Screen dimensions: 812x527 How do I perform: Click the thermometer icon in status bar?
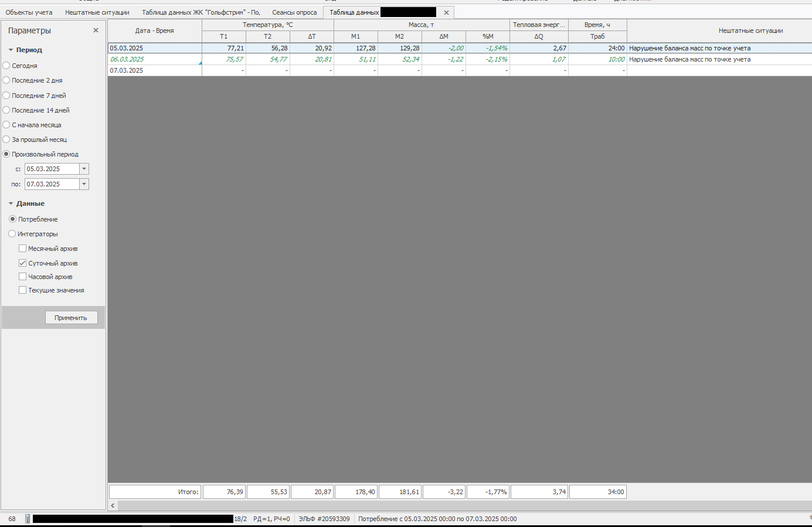pos(28,519)
